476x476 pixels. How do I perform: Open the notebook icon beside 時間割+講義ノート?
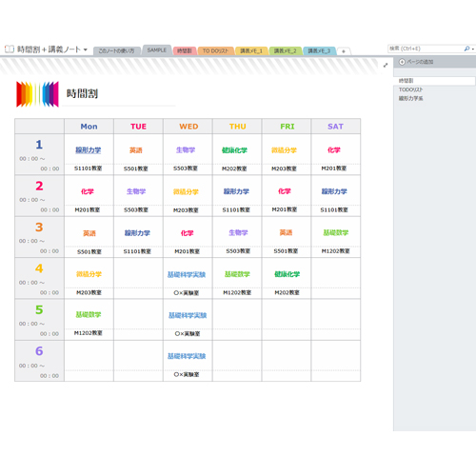pos(10,50)
